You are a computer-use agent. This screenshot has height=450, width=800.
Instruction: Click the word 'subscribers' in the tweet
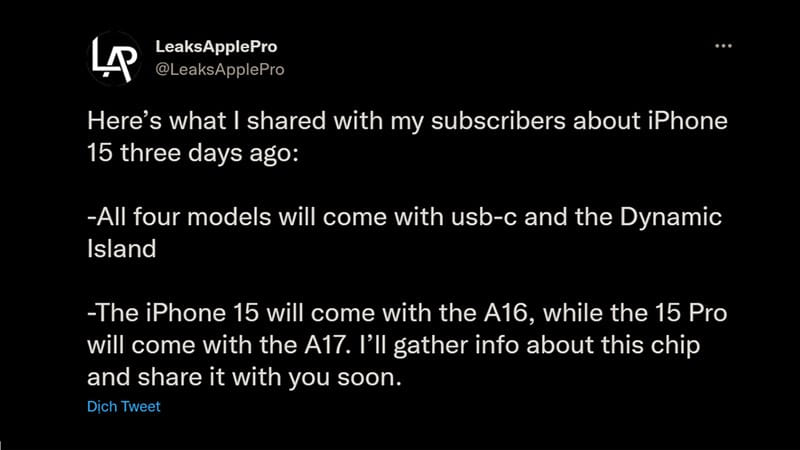(x=498, y=121)
